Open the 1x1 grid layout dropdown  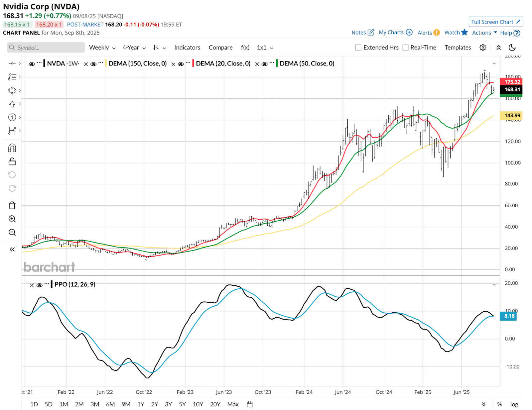265,48
